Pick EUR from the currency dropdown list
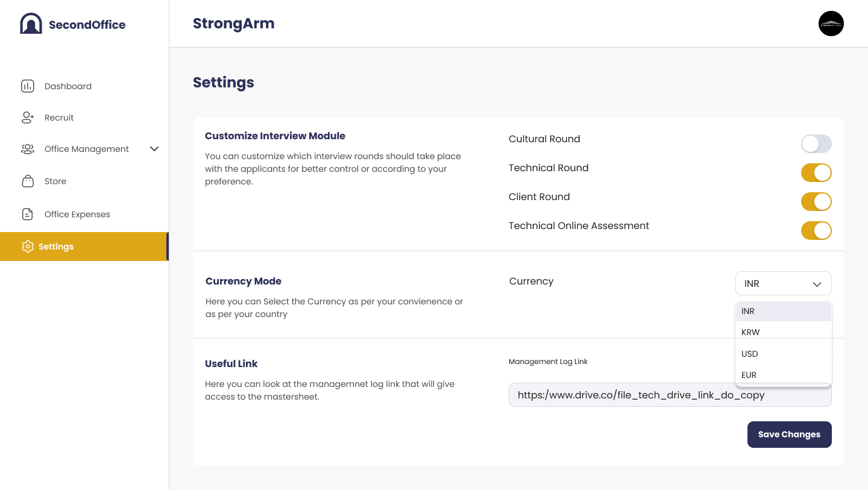 coord(783,375)
